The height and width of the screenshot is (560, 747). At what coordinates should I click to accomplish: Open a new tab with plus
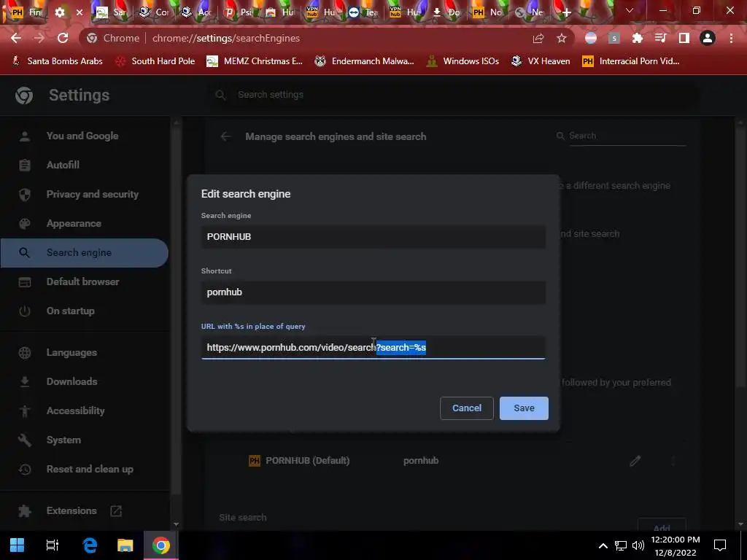566,12
